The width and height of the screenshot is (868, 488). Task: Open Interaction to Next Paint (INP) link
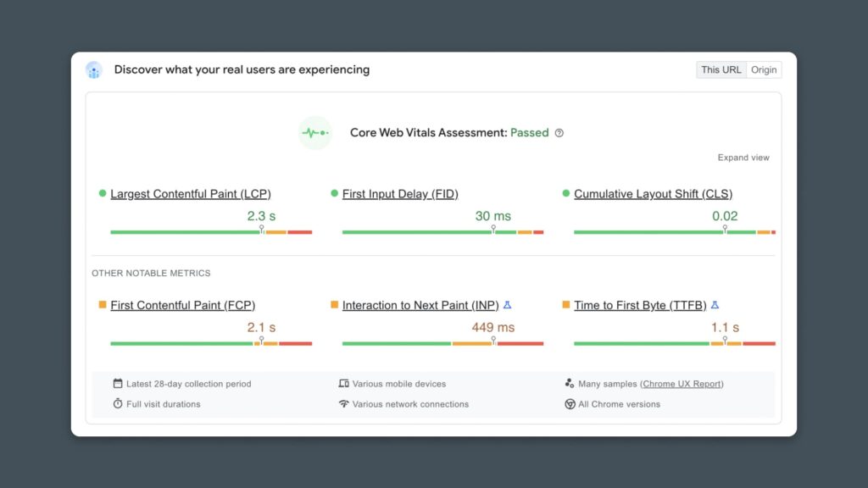(x=420, y=305)
